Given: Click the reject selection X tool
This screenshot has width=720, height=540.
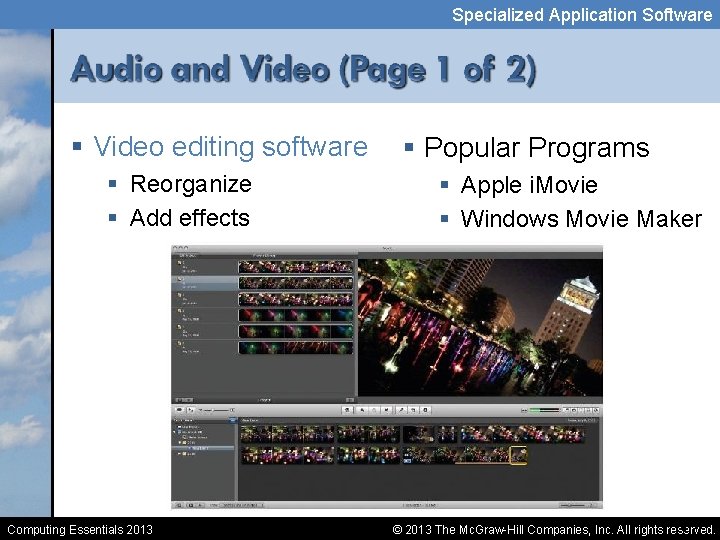Looking at the screenshot, I should (x=387, y=410).
